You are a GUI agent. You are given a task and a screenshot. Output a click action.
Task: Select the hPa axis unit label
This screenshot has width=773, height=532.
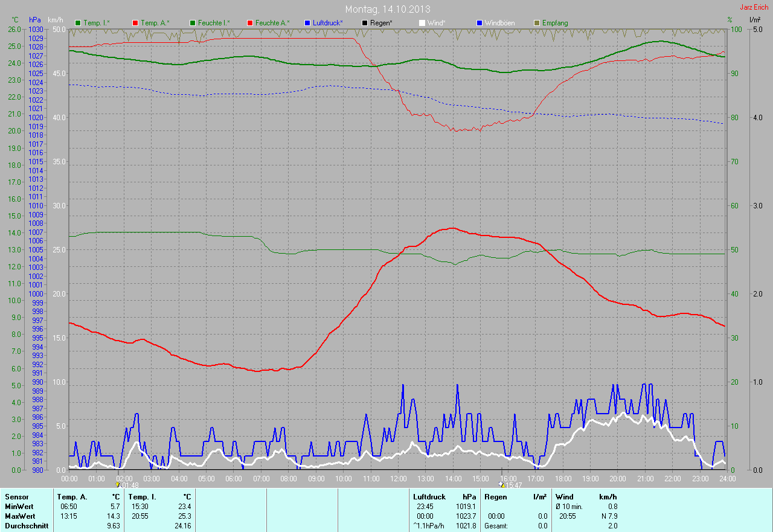[x=34, y=20]
